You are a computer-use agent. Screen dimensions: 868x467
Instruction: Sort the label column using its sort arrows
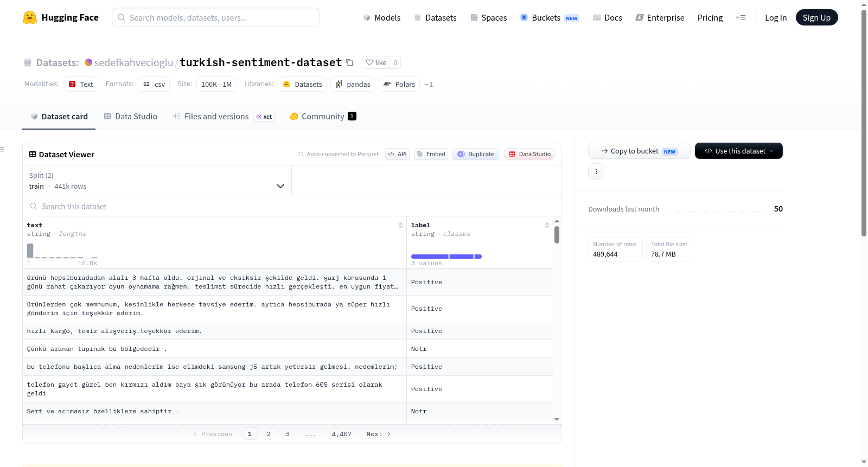547,225
